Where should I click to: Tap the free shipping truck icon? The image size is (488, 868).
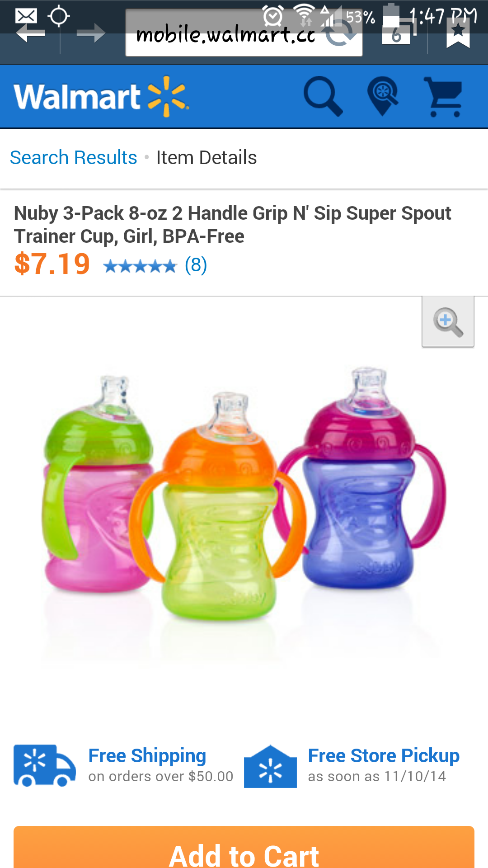tap(44, 766)
